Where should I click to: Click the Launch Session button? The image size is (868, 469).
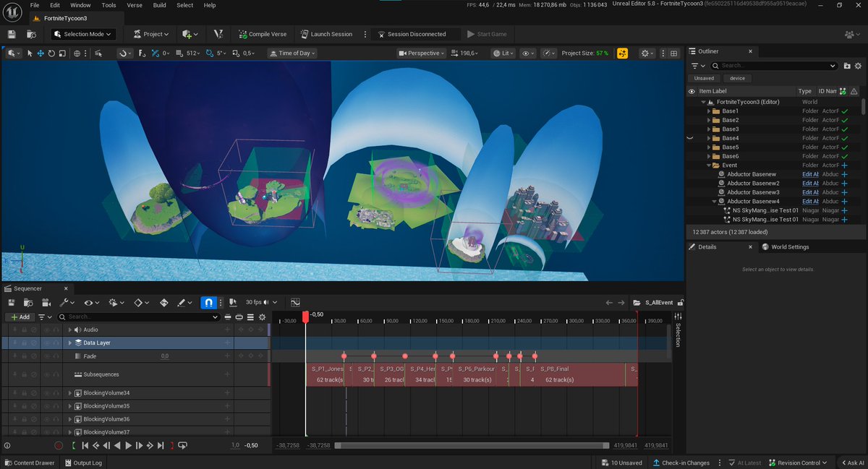coord(327,34)
